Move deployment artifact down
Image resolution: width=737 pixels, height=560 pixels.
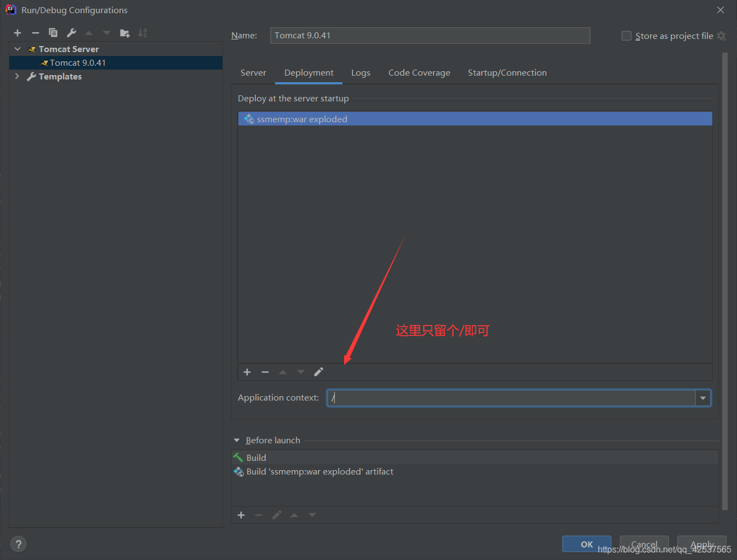(301, 372)
